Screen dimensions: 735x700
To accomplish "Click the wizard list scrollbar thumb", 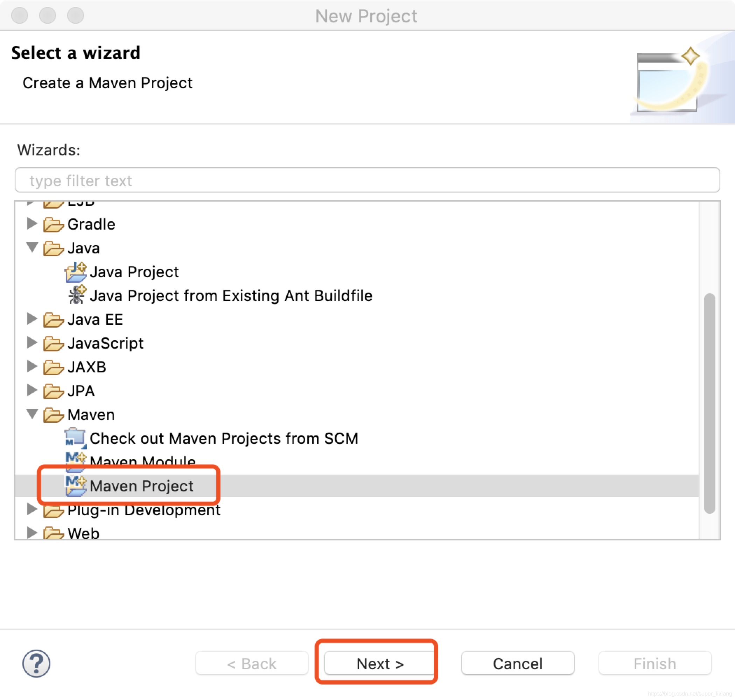I will click(709, 403).
